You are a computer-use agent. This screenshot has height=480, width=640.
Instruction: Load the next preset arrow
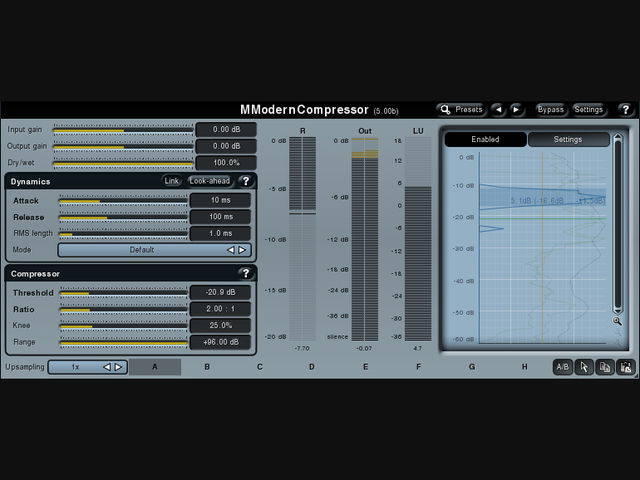pyautogui.click(x=516, y=109)
